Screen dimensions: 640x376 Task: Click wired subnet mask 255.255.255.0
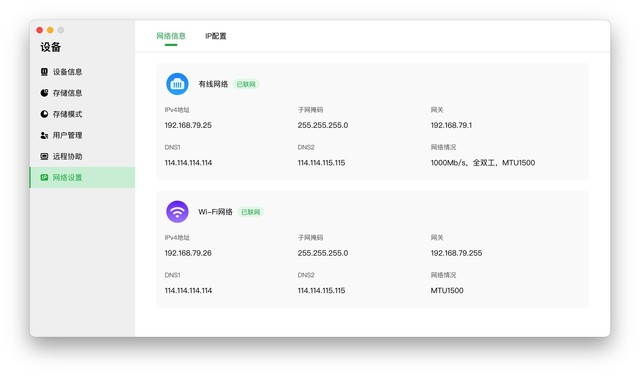coord(323,125)
